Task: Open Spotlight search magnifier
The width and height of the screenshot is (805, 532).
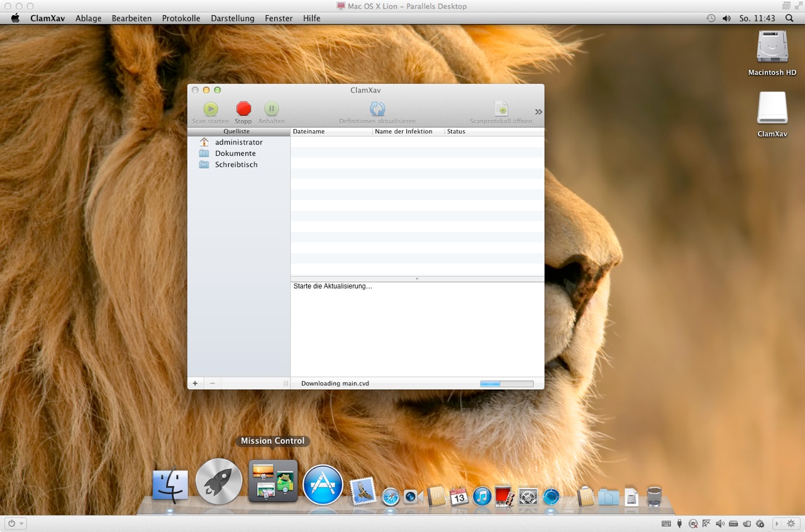Action: pos(789,18)
